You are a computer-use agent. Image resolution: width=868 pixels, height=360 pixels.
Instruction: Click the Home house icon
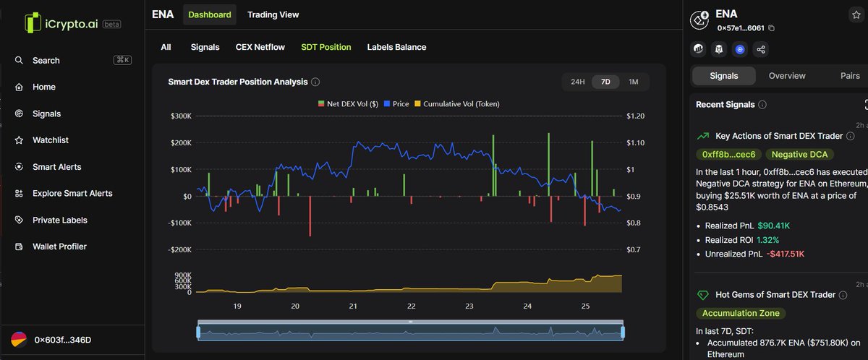(x=20, y=87)
